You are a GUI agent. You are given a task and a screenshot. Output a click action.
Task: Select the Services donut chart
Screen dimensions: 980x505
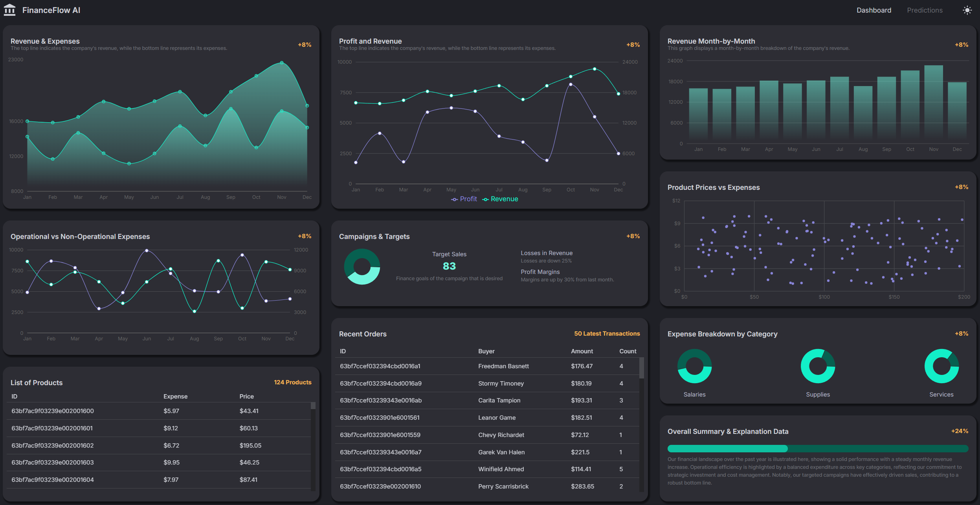941,366
